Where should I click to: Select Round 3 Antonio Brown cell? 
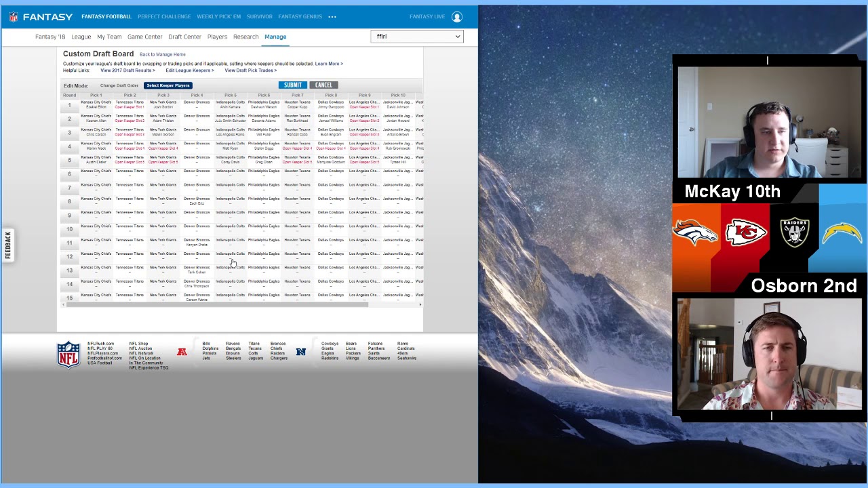398,132
